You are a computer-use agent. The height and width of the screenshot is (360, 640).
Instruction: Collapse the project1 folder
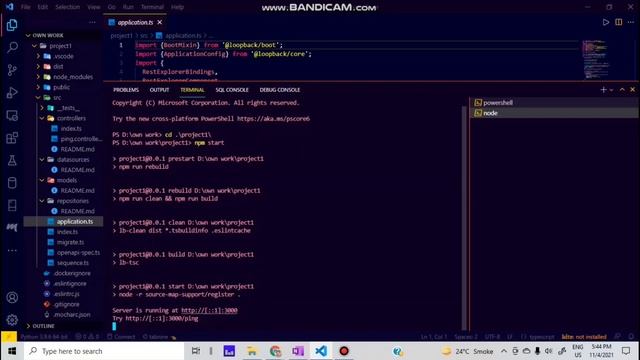[35, 46]
